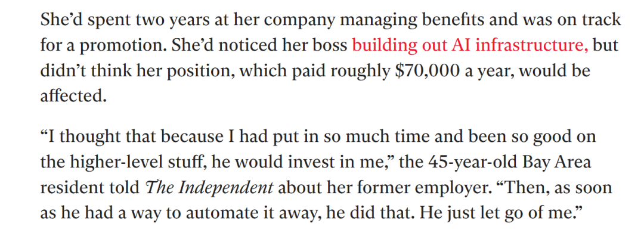644x236 pixels.
Task: Click the italic "The Independent" publication name
Action: coord(209,188)
